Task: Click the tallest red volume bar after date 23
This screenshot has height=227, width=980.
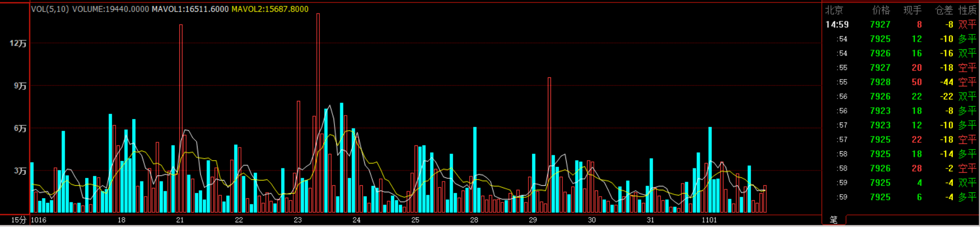Action: point(318,113)
